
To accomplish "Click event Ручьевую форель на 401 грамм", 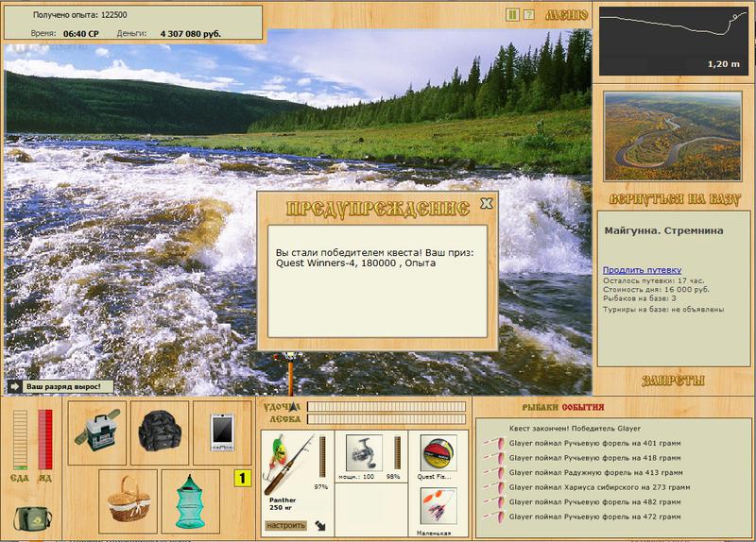I will click(x=595, y=443).
